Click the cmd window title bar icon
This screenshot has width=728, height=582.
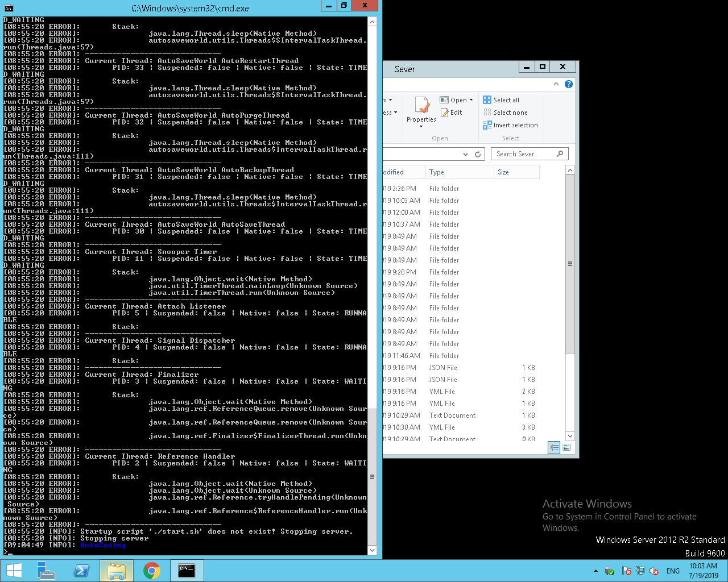[9, 8]
